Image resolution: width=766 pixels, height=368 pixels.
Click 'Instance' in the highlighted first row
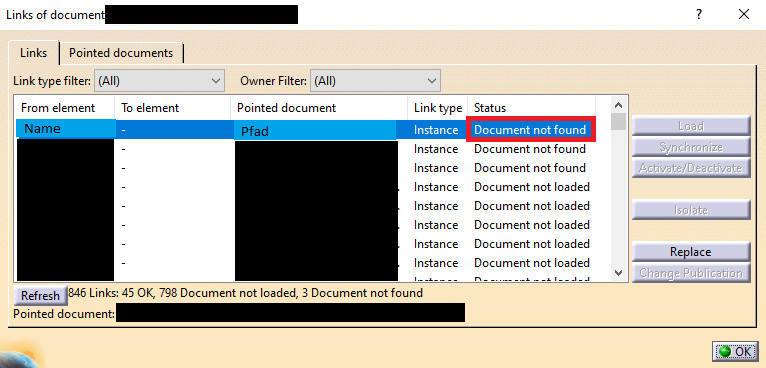436,130
